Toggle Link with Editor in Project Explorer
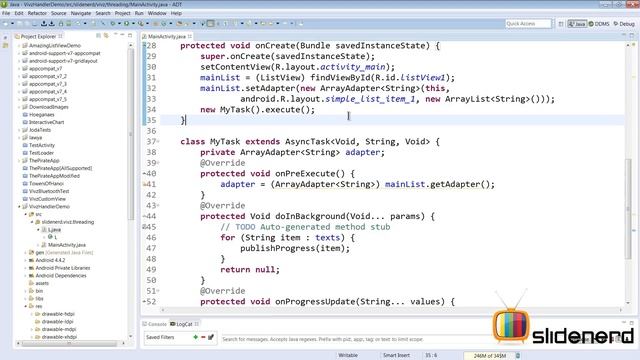This screenshot has height=360, width=640. point(106,36)
